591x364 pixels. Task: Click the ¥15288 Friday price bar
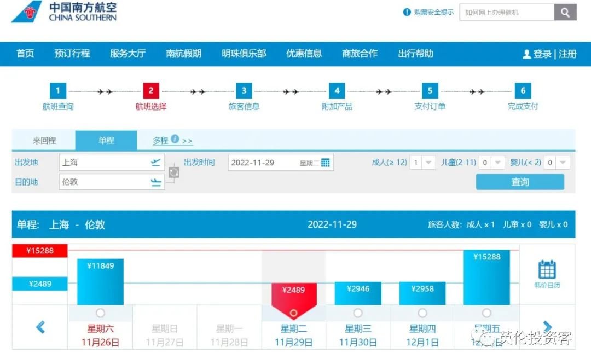click(x=486, y=278)
